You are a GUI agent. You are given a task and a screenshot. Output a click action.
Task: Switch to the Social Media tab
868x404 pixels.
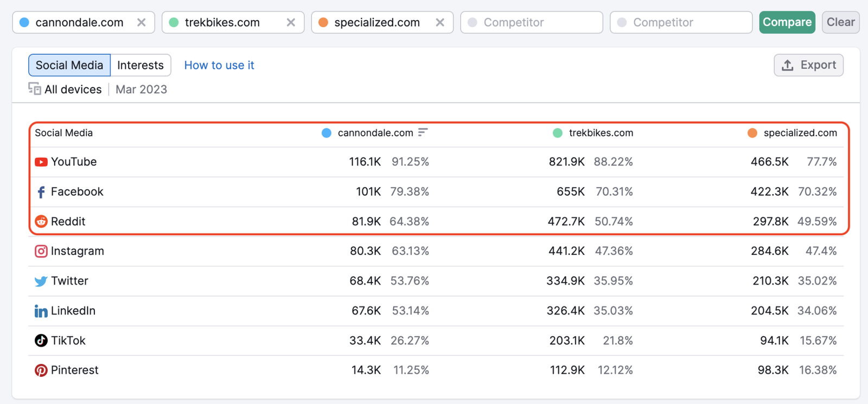coord(69,65)
